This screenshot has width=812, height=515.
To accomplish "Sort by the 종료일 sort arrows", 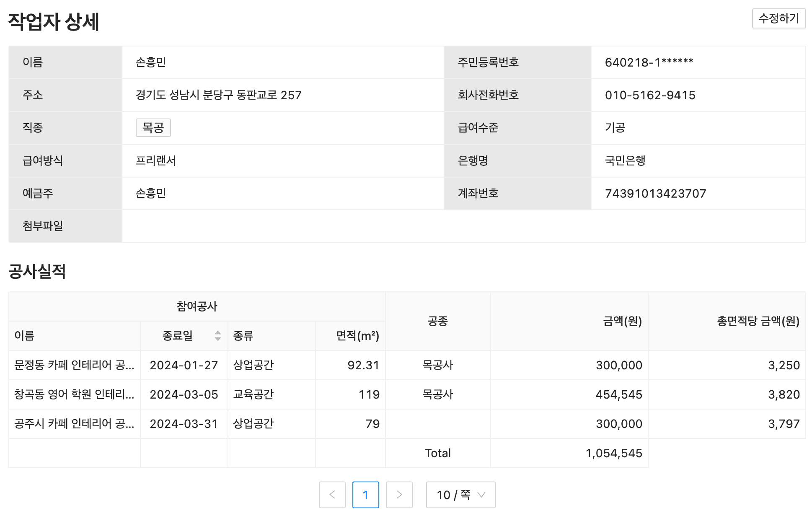I will [217, 336].
